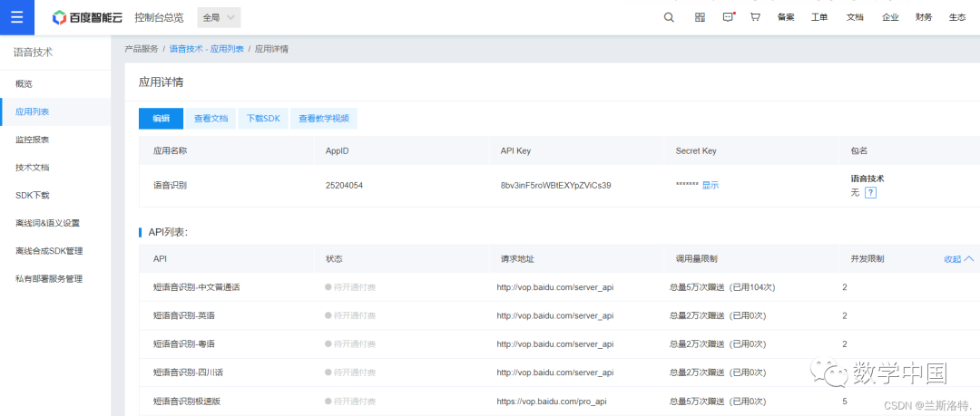Click the 短语音识别极速版 row name
This screenshot has height=416, width=980.
tap(187, 401)
